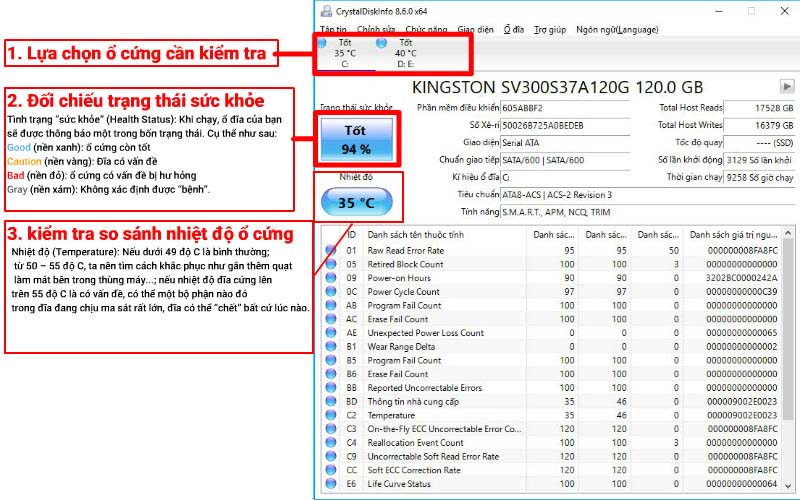This screenshot has width=800, height=500.
Task: Click status icon of Power Cycle Count
Action: [331, 292]
